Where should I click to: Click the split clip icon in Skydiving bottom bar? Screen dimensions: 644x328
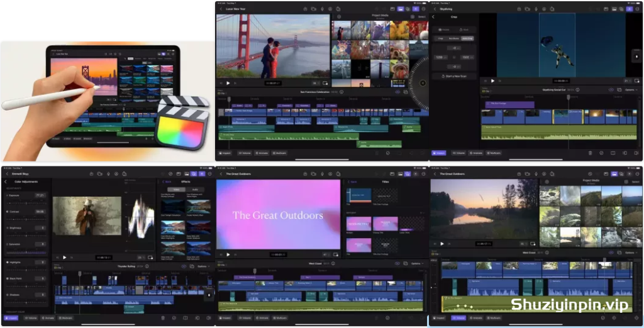[x=613, y=153]
